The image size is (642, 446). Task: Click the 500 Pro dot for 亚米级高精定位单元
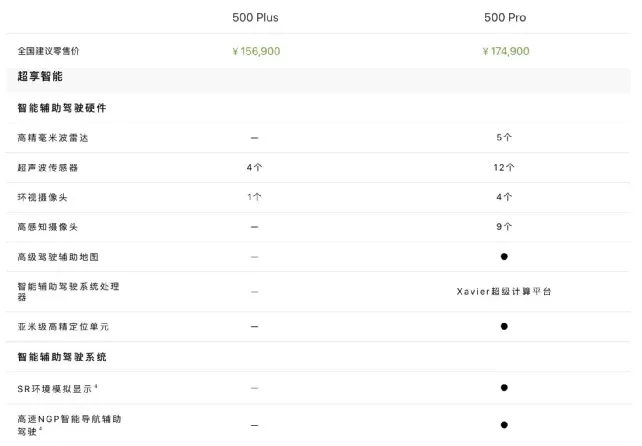(x=504, y=326)
